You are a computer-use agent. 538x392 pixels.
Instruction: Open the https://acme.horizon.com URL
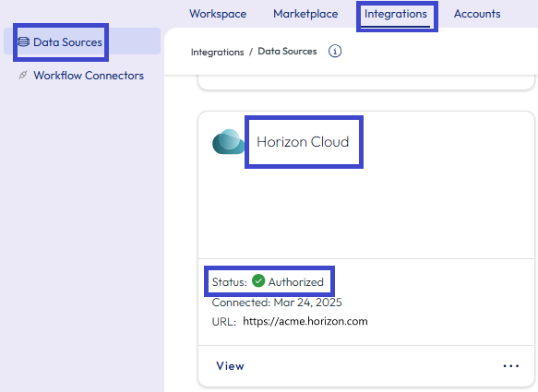305,321
